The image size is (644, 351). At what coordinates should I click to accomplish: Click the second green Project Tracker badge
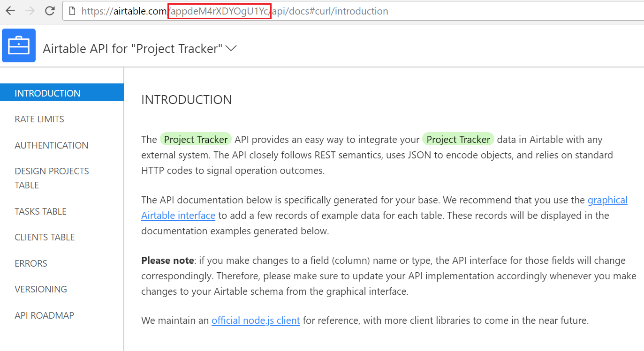[458, 139]
